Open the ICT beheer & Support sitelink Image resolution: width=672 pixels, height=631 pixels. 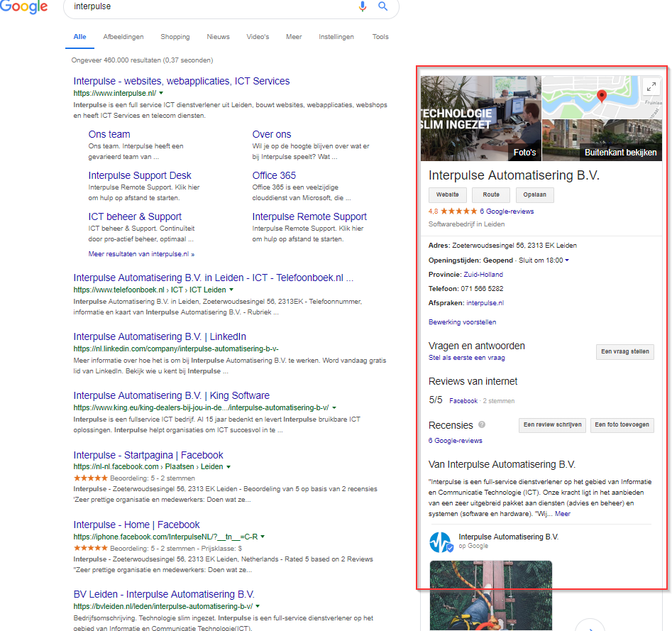coord(135,216)
